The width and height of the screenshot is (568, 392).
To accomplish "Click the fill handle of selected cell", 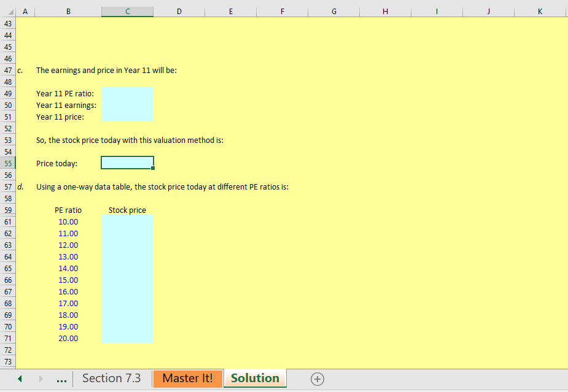I will [153, 168].
